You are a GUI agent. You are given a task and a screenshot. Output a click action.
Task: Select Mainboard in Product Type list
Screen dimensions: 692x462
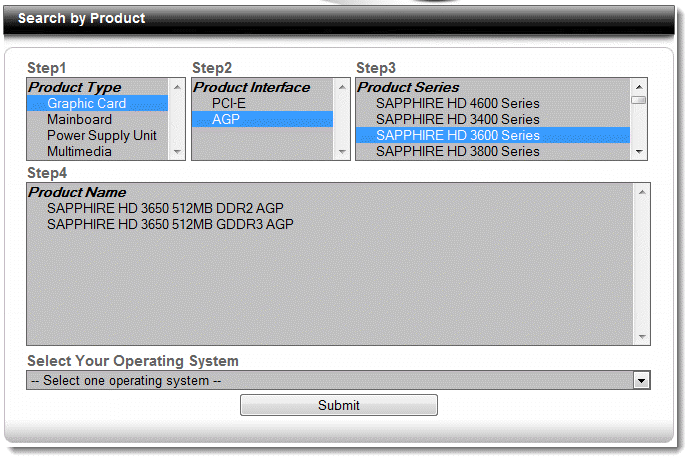[x=98, y=119]
